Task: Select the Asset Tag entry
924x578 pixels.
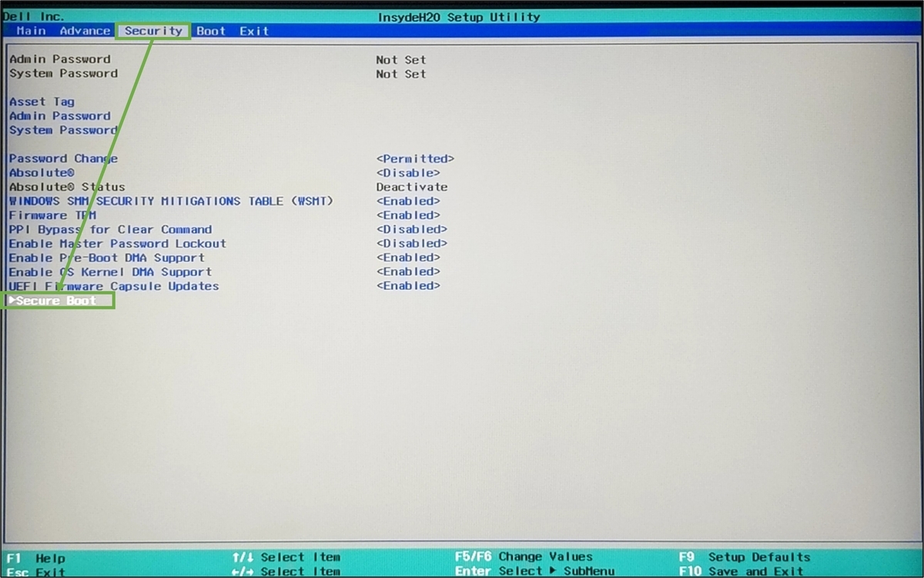Action: coord(42,102)
